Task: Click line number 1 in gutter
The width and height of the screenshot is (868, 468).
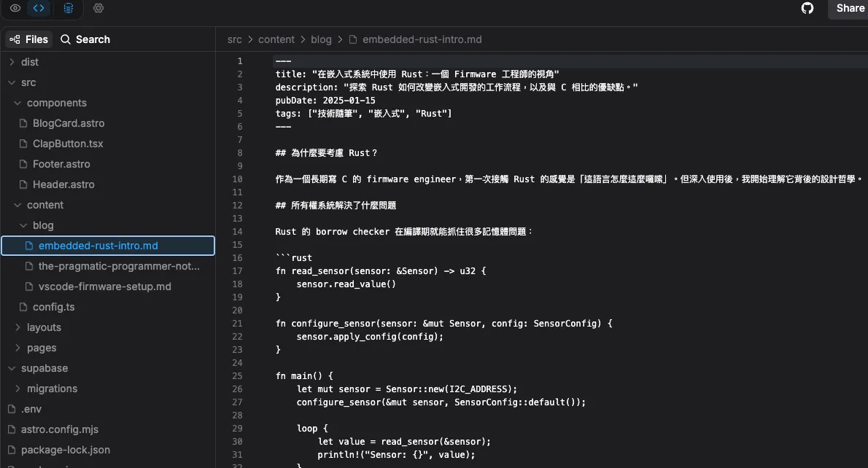Action: coord(240,61)
